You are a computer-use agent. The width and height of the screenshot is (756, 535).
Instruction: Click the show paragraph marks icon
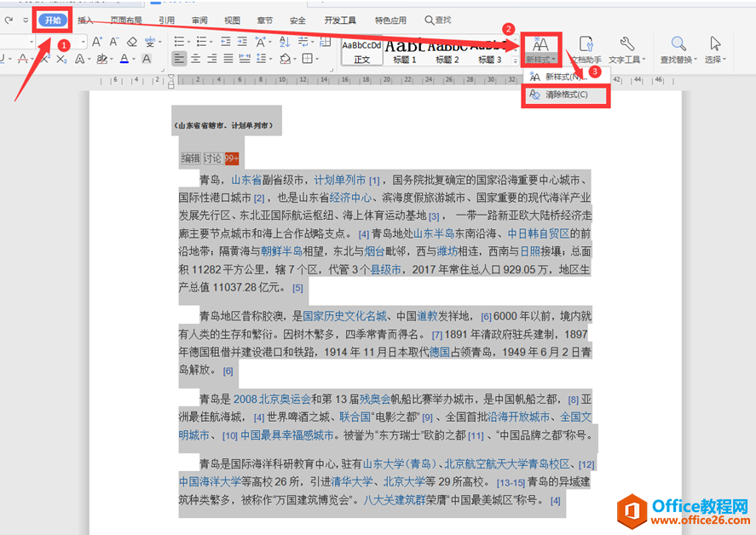pyautogui.click(x=303, y=42)
